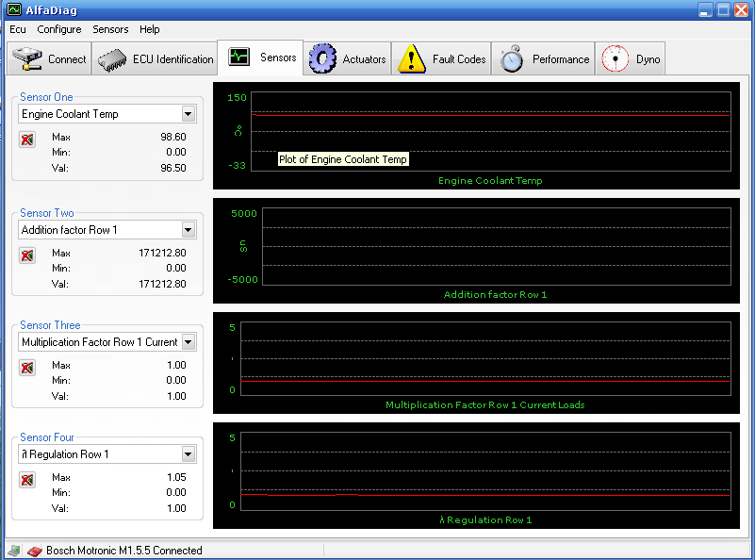Switch to the Fault Codes tab
Image resolution: width=755 pixels, height=560 pixels.
(x=458, y=58)
